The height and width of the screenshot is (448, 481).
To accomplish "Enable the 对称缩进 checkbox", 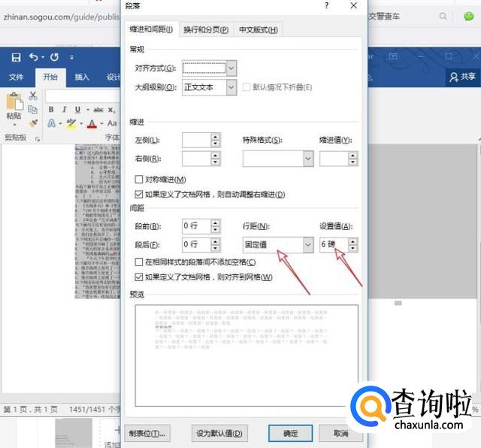I will pos(138,180).
